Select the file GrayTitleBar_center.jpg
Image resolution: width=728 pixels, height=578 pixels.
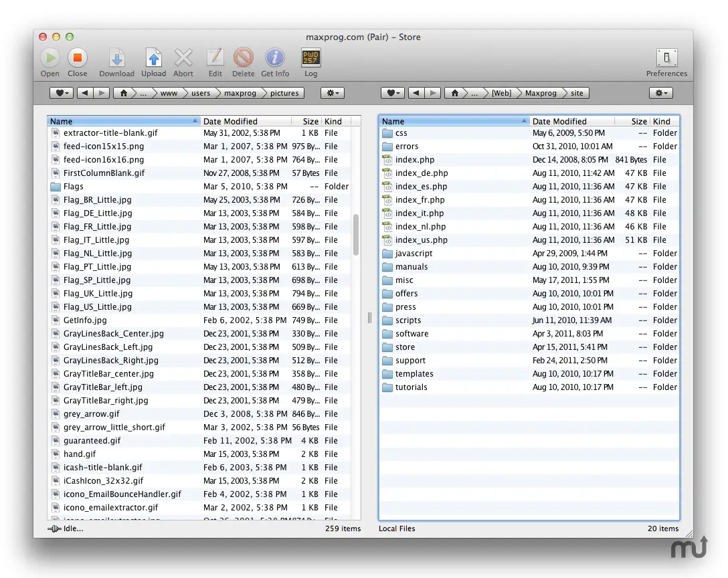(x=199, y=374)
